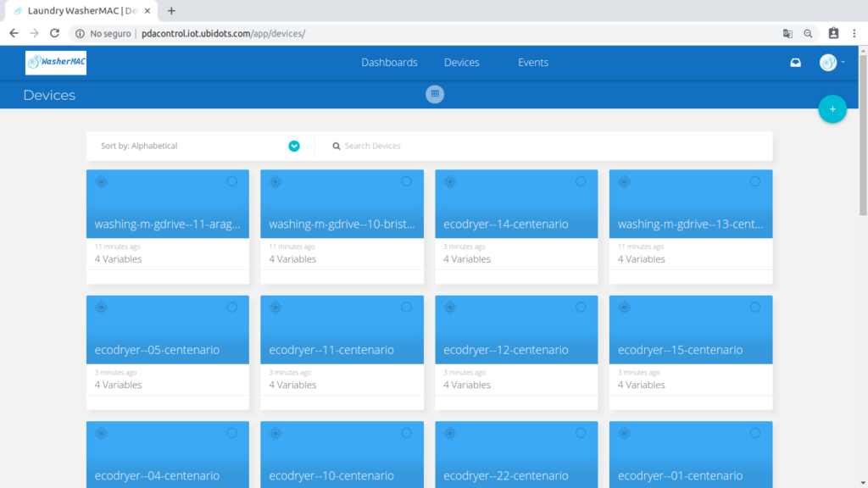Click chip icon on washing-m-gdrive--11-arag card

click(102, 181)
